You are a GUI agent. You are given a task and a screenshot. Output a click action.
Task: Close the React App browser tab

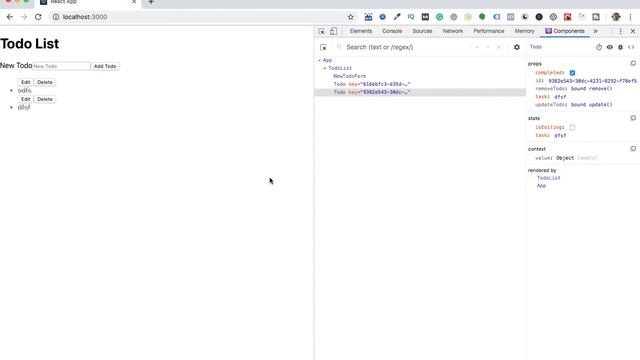134,2
